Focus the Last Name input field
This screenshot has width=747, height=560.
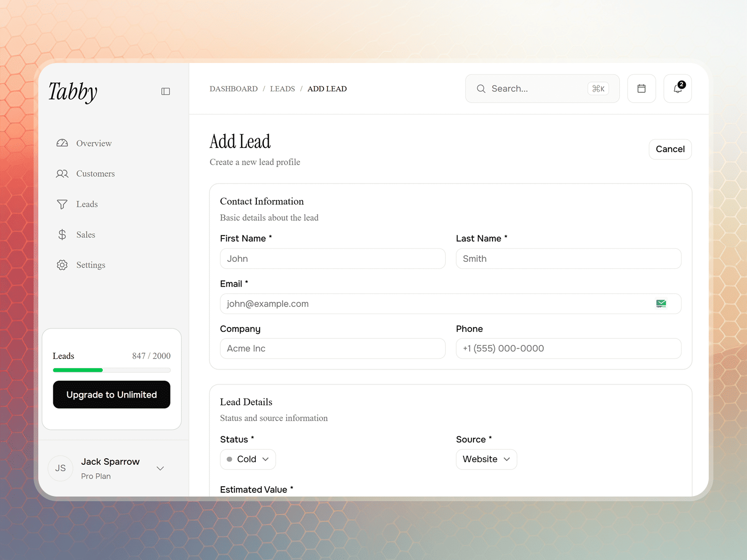click(568, 259)
